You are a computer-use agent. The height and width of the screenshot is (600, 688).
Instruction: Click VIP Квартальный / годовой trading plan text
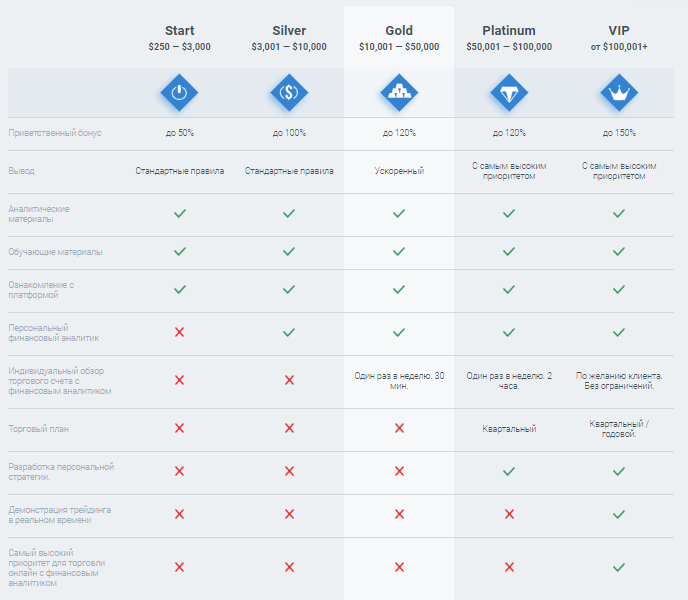point(619,429)
